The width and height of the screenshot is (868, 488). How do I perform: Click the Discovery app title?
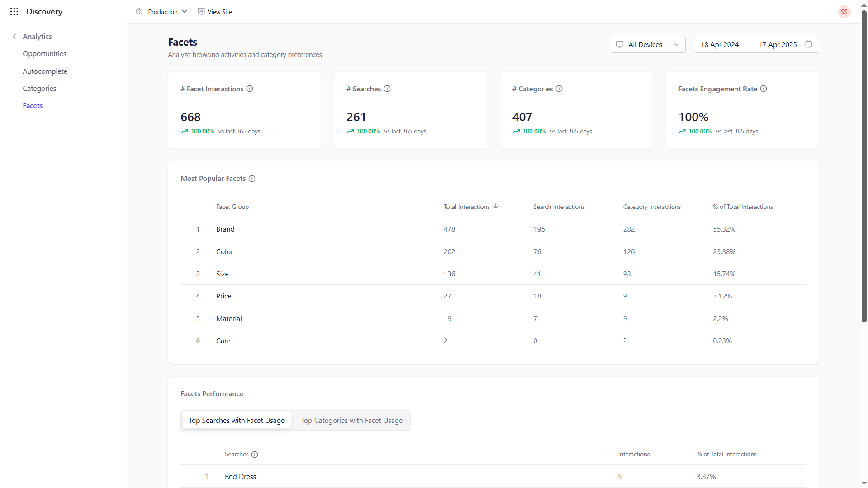point(44,12)
